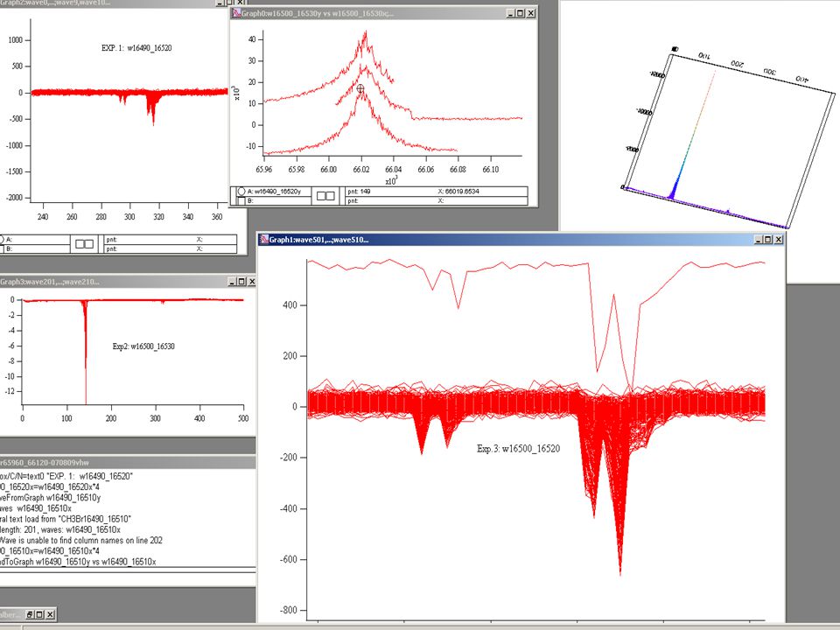The image size is (840, 630).
Task: Click the history window title ending 070809vhw
Action: (128, 462)
